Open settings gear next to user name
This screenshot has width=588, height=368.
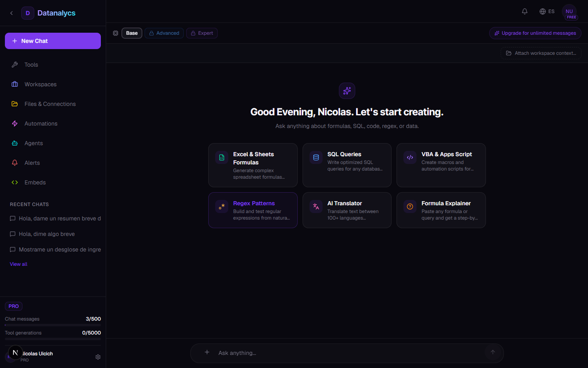(x=98, y=357)
